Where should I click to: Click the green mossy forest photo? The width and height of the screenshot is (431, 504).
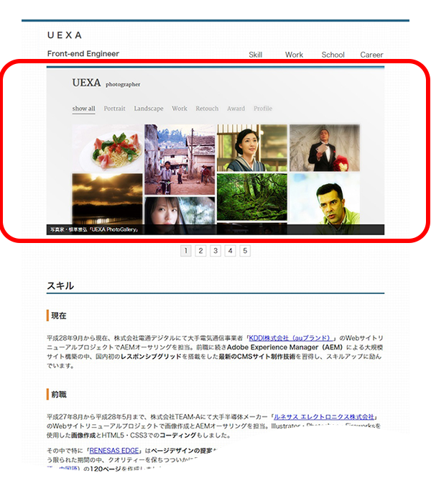click(x=252, y=197)
